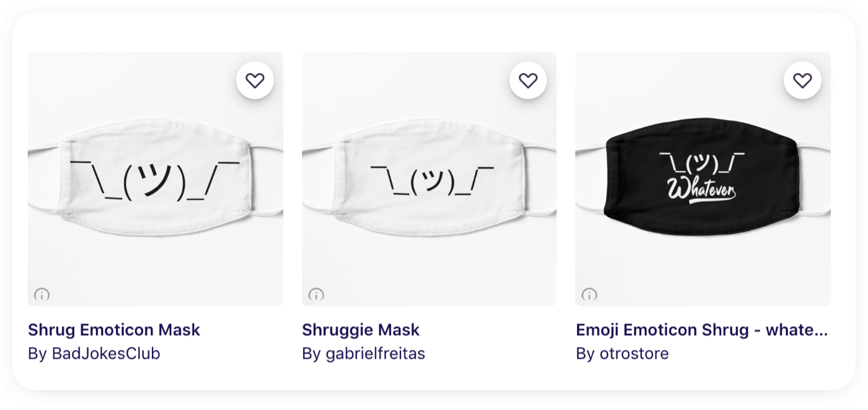Click the white Shrug Emoticon Mask image
The height and width of the screenshot is (410, 868).
(155, 180)
